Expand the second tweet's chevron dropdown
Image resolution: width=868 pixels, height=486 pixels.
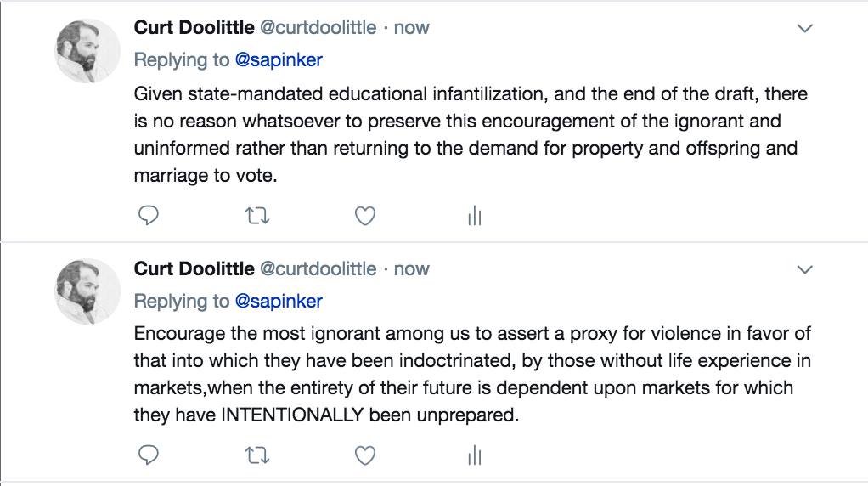[804, 270]
